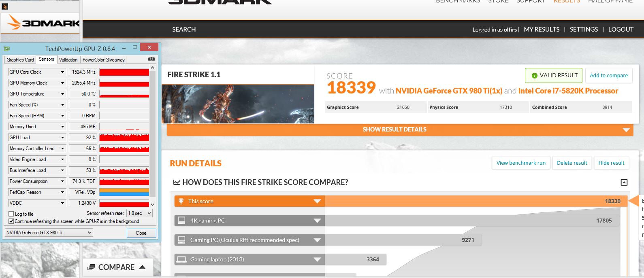Click the GPU-Z scrollbar down arrow
Viewport: 644px width, 278px height.
(152, 205)
